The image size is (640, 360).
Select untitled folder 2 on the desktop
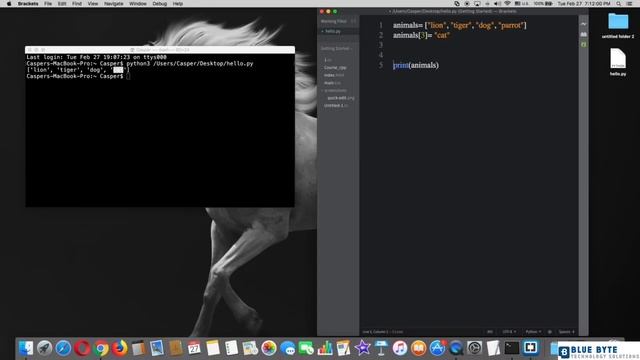pyautogui.click(x=618, y=25)
